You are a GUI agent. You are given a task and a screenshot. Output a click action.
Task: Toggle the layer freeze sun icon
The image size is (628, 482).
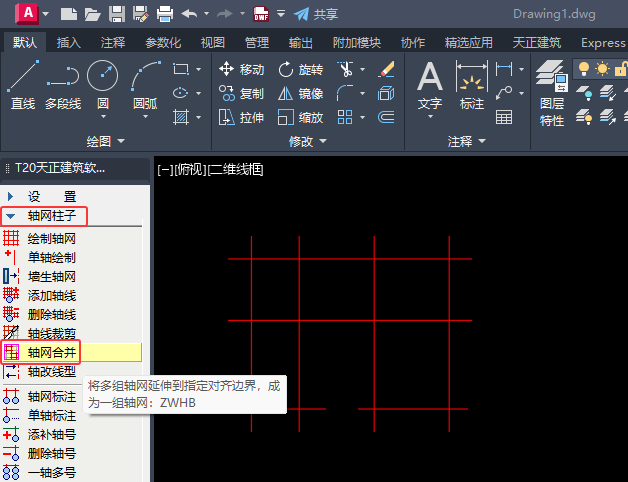click(x=602, y=69)
